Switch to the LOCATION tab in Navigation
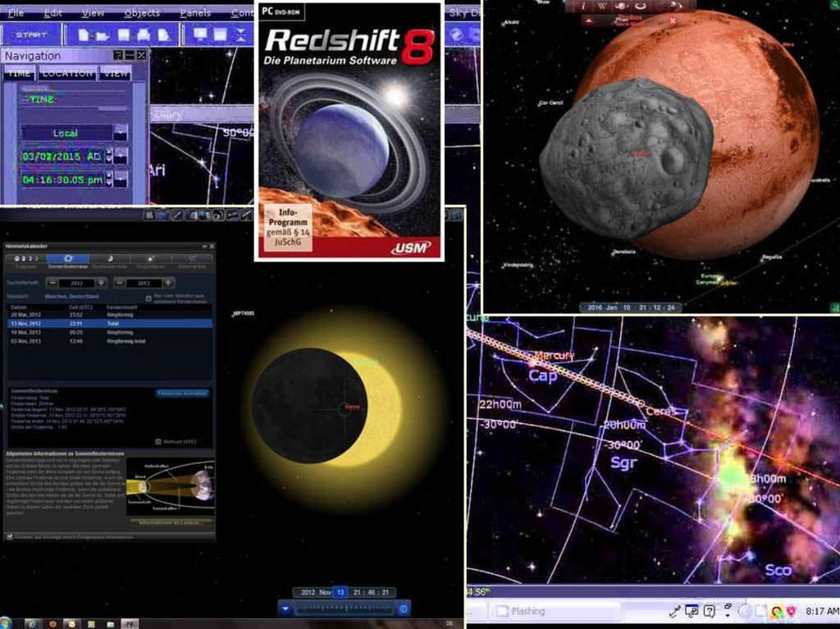The image size is (840, 629). point(67,73)
